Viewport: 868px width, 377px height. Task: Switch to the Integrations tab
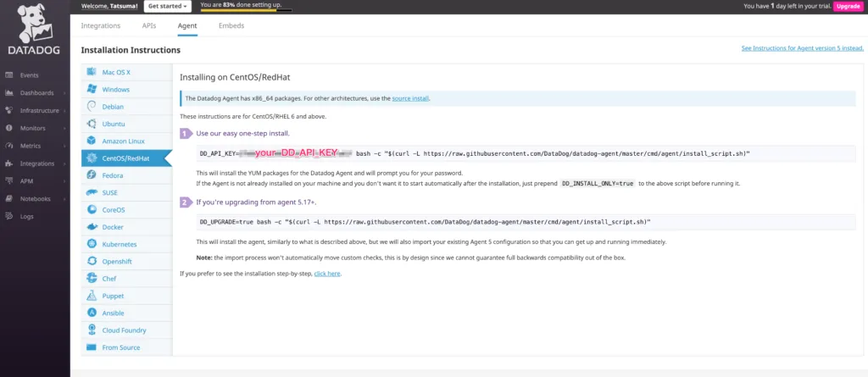coord(101,25)
